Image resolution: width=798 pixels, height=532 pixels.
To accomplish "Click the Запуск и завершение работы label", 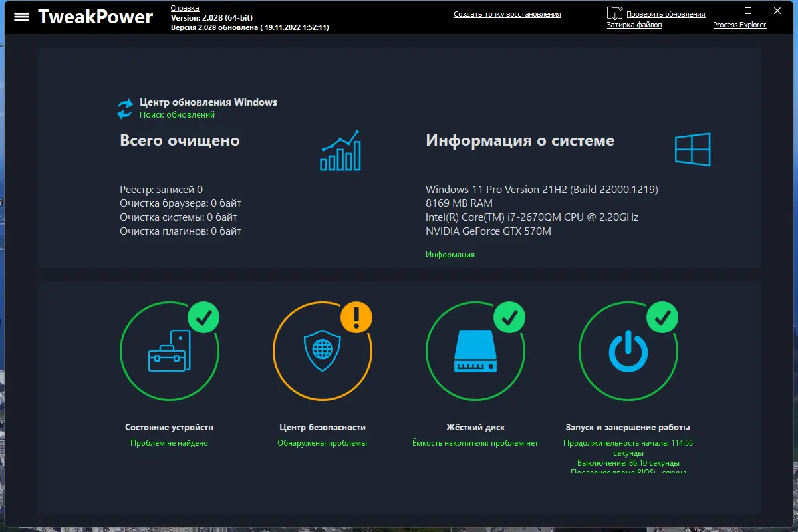I will pos(628,428).
